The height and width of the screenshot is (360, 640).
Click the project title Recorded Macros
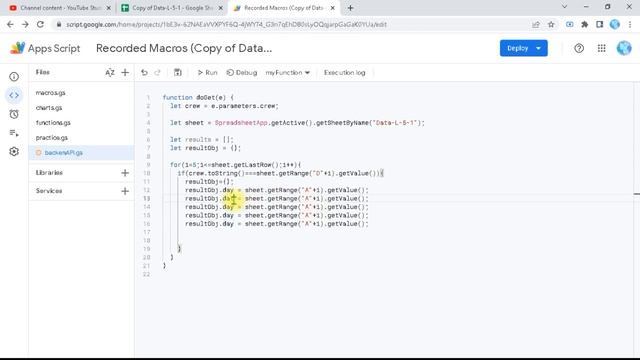coord(184,48)
